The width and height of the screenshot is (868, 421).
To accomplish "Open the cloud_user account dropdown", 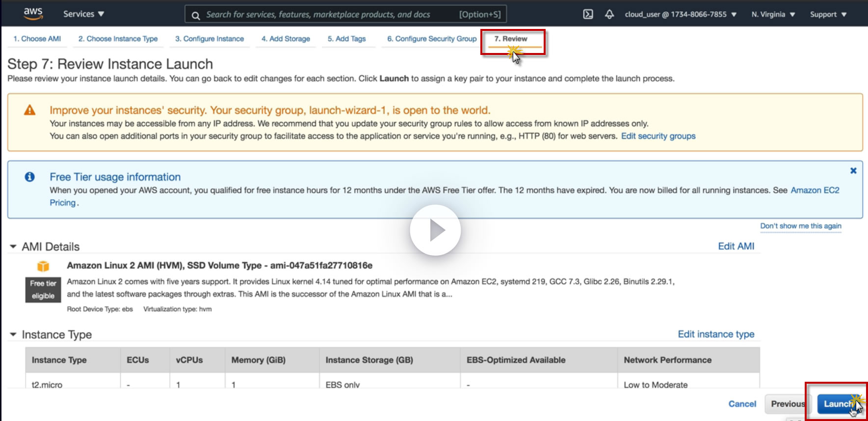I will point(681,14).
